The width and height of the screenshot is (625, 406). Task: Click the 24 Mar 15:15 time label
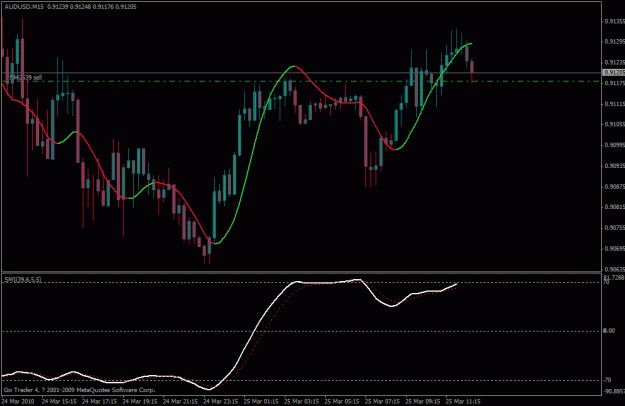click(59, 401)
